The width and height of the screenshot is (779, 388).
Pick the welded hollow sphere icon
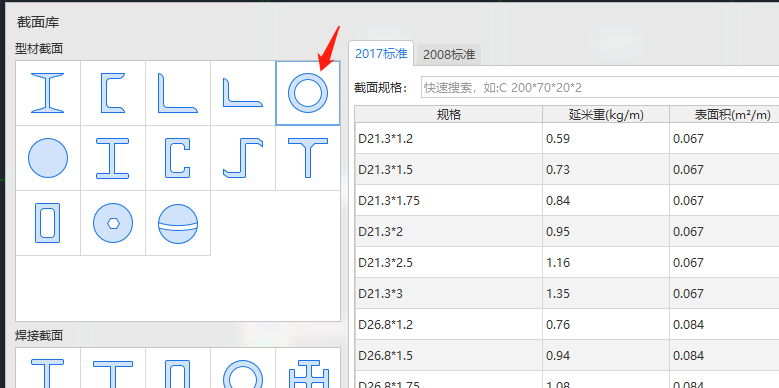(x=178, y=223)
